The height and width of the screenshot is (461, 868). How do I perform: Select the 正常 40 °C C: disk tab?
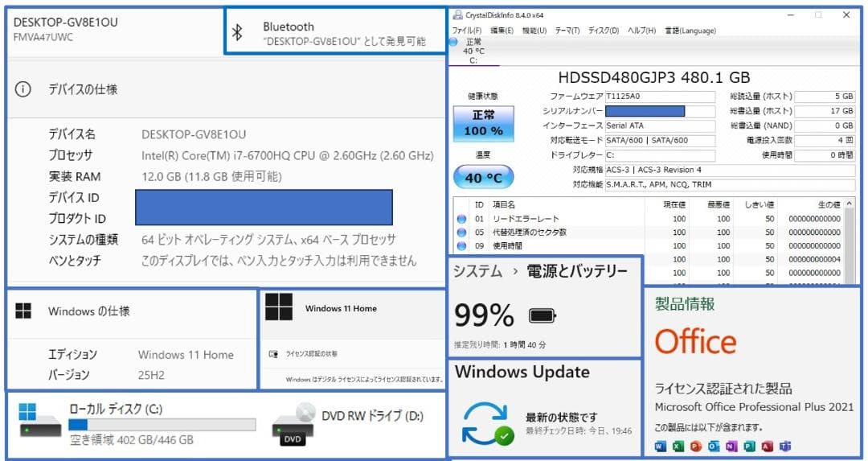tap(473, 51)
